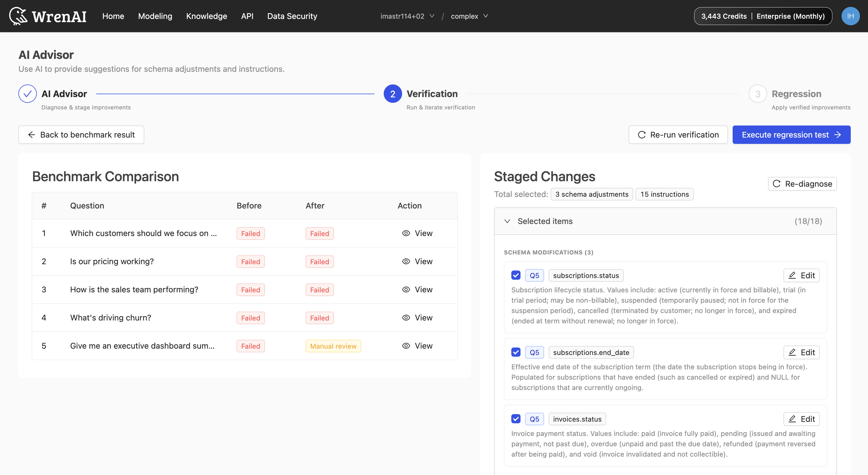Open the complex project dropdown

click(469, 16)
